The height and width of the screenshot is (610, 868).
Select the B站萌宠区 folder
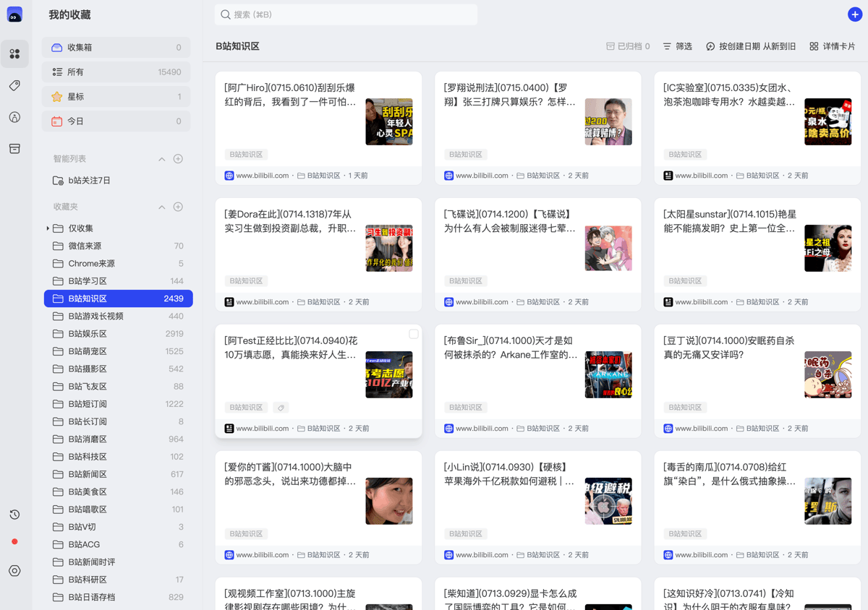coord(119,351)
